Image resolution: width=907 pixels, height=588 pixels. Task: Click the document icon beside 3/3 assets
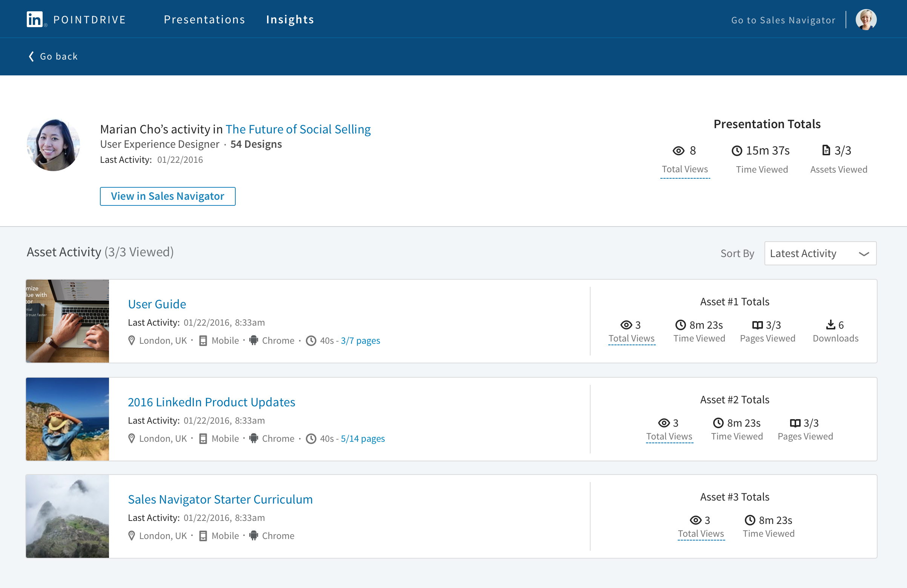[x=826, y=150]
